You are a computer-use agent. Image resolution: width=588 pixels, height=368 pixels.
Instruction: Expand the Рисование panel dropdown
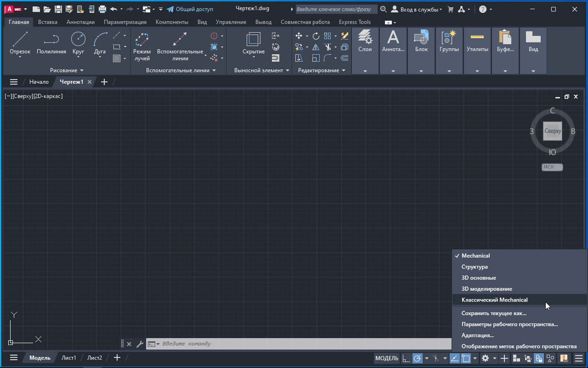pyautogui.click(x=82, y=70)
